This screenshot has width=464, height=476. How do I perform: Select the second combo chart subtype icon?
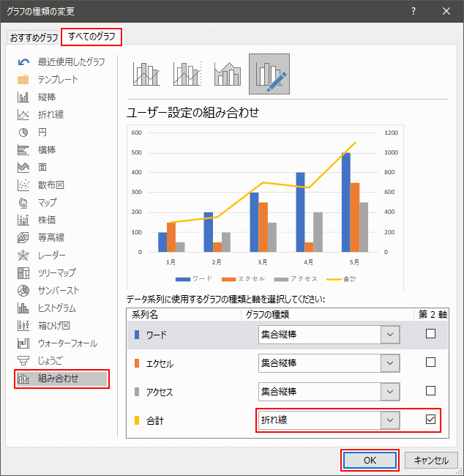click(187, 74)
